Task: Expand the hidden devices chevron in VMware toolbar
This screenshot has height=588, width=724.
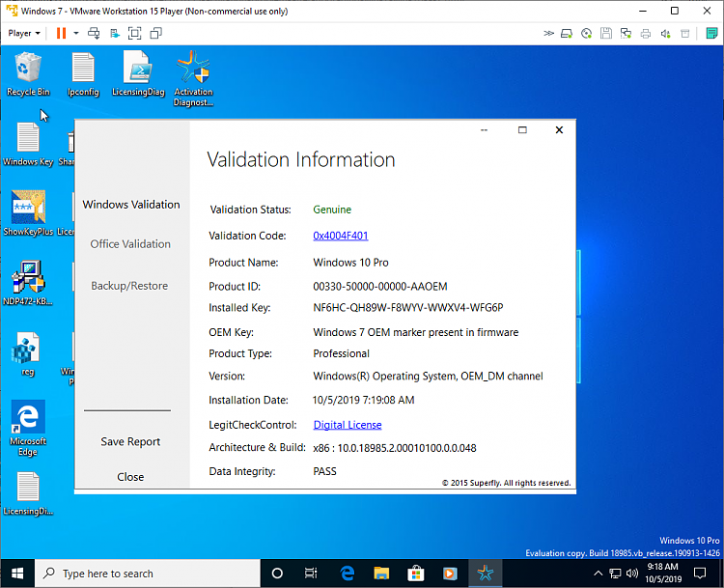Action: click(x=548, y=33)
